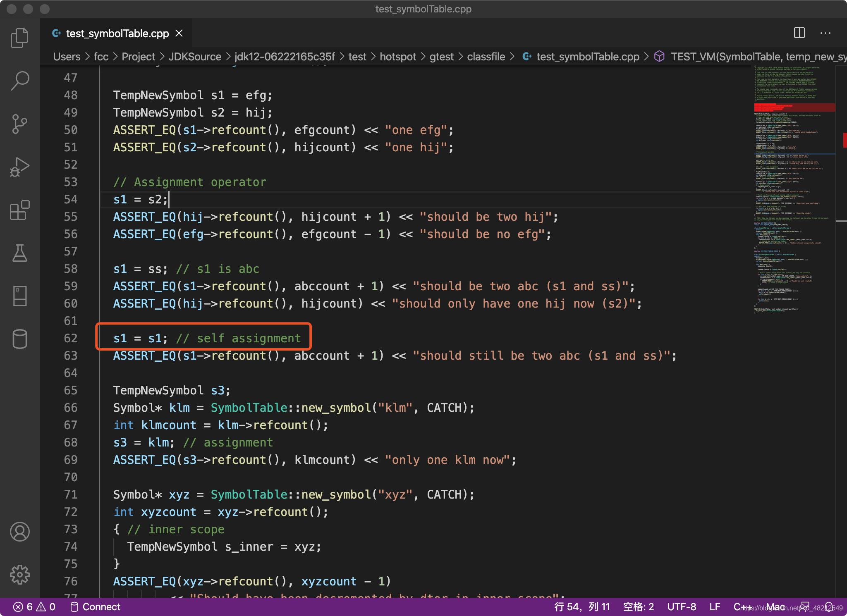Open the Manage gear menu
This screenshot has width=847, height=616.
pos(19,575)
